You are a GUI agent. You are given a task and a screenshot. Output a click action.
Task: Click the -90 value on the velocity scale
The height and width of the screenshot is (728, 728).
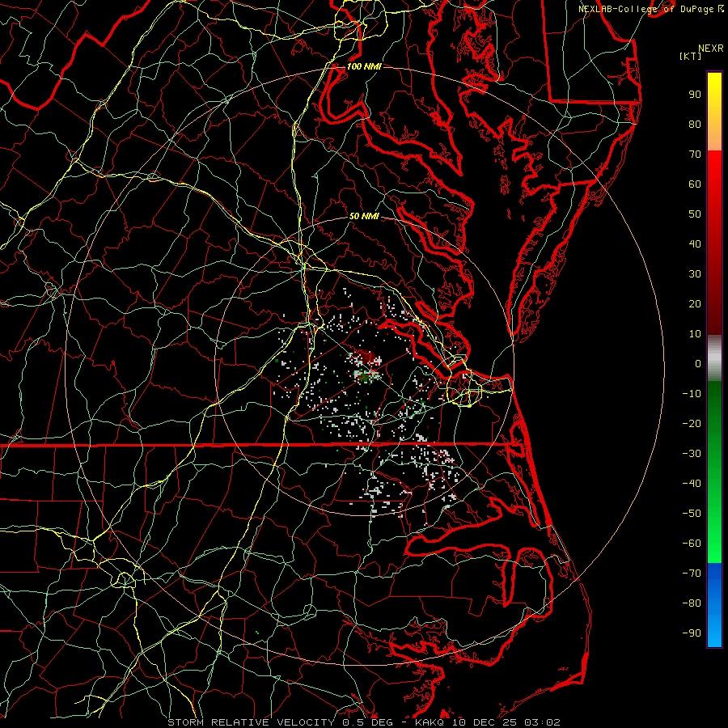692,633
